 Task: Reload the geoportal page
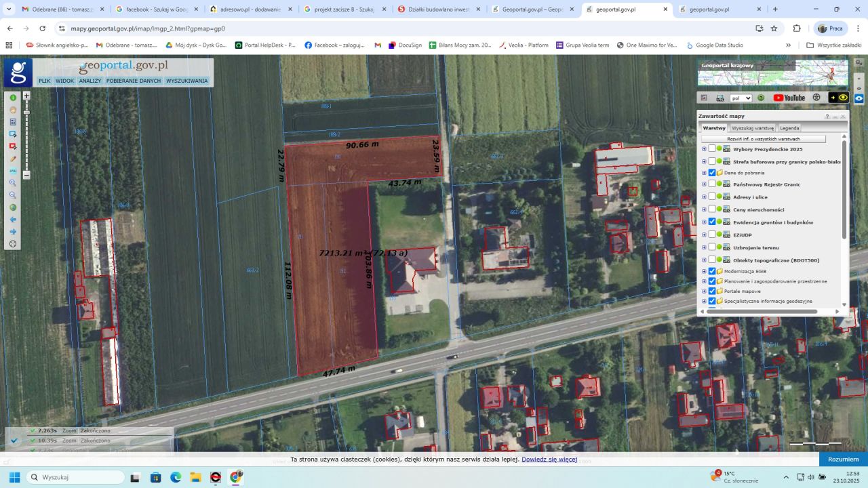click(x=43, y=28)
